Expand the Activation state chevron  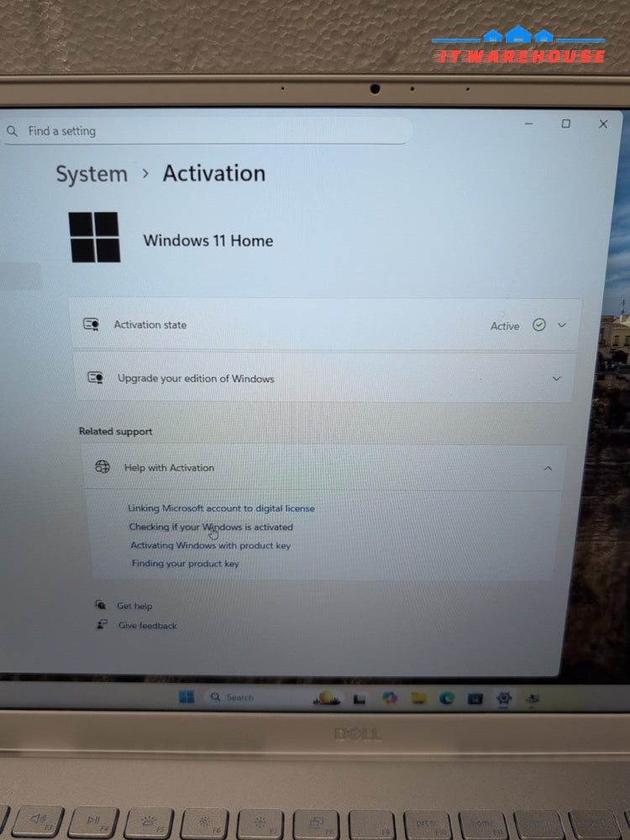(x=561, y=325)
